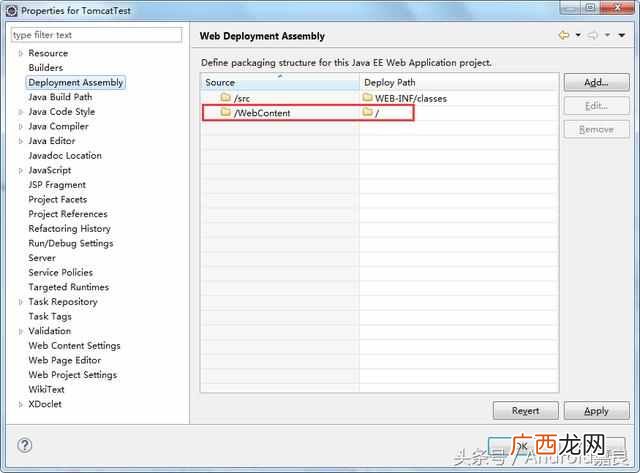The height and width of the screenshot is (473, 640).
Task: Sort by the Source column header
Action: 280,82
